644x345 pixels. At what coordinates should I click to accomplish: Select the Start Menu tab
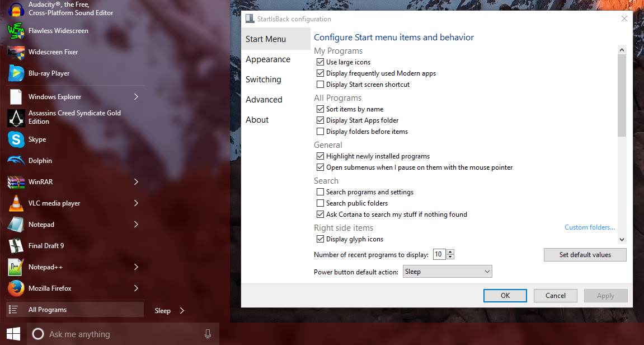coord(276,39)
